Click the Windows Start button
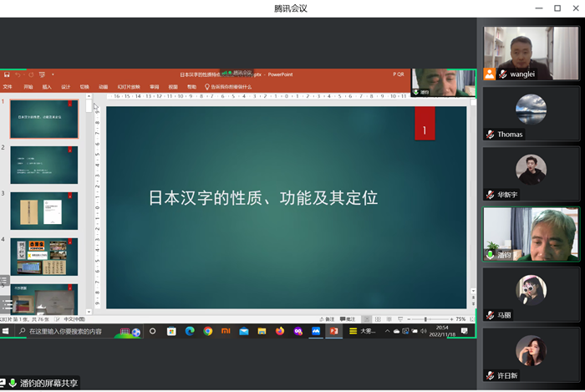 click(x=6, y=331)
